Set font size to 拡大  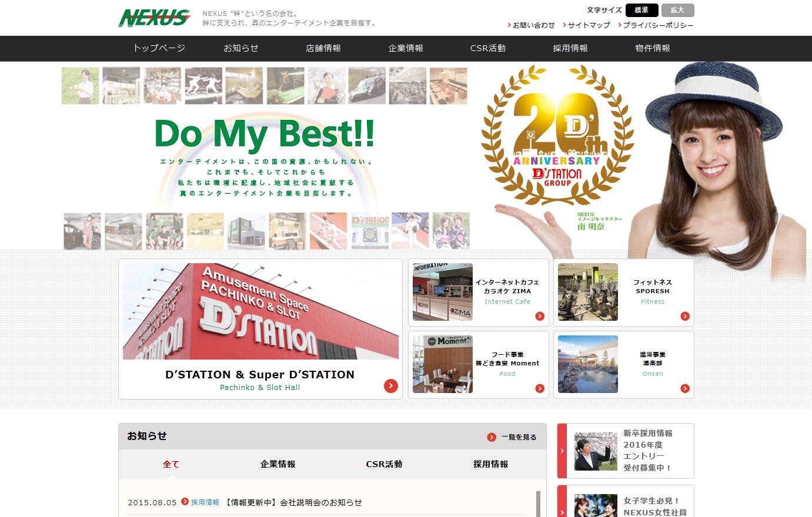tap(677, 10)
